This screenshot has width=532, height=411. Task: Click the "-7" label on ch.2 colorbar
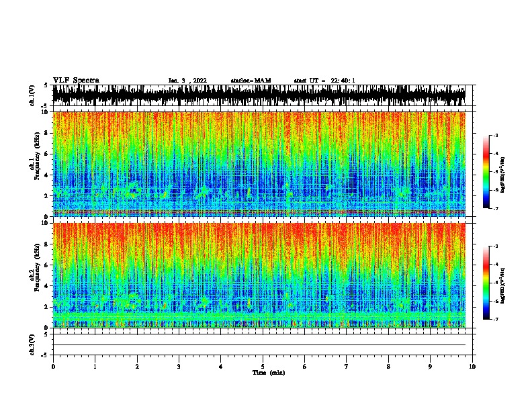pyautogui.click(x=495, y=319)
